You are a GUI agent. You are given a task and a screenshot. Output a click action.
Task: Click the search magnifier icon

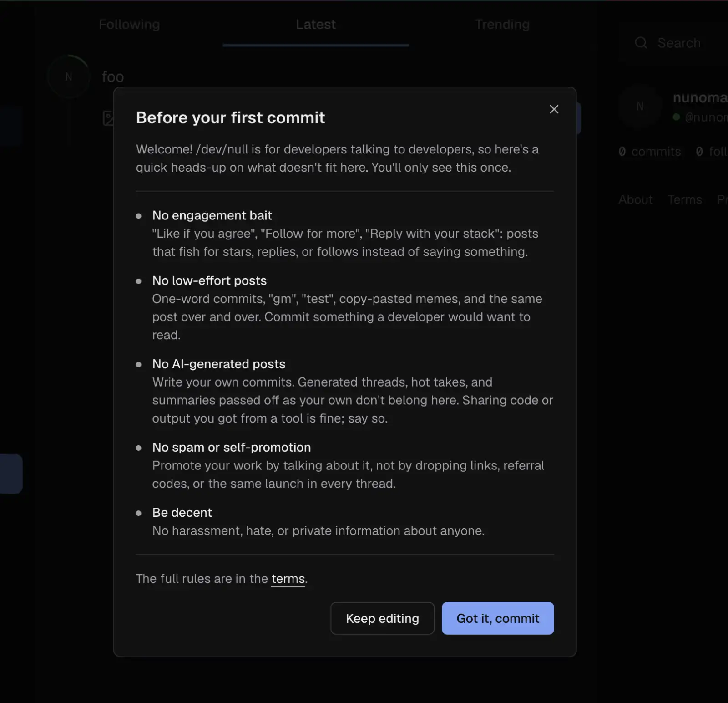point(641,43)
